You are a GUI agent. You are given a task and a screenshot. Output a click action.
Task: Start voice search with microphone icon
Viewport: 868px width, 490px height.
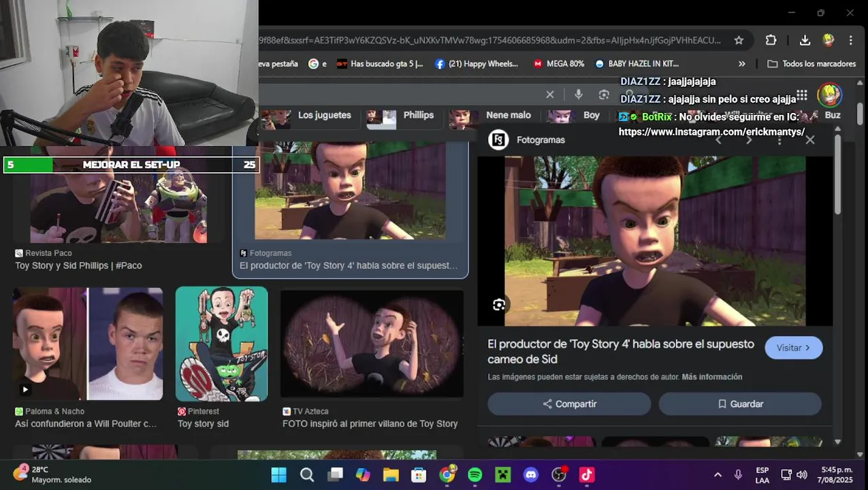(x=578, y=95)
